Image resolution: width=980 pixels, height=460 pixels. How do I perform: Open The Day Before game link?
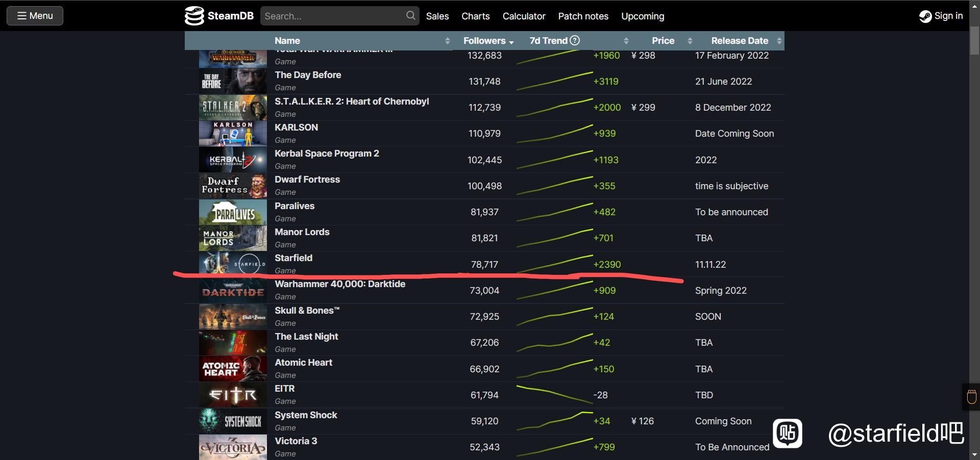308,75
